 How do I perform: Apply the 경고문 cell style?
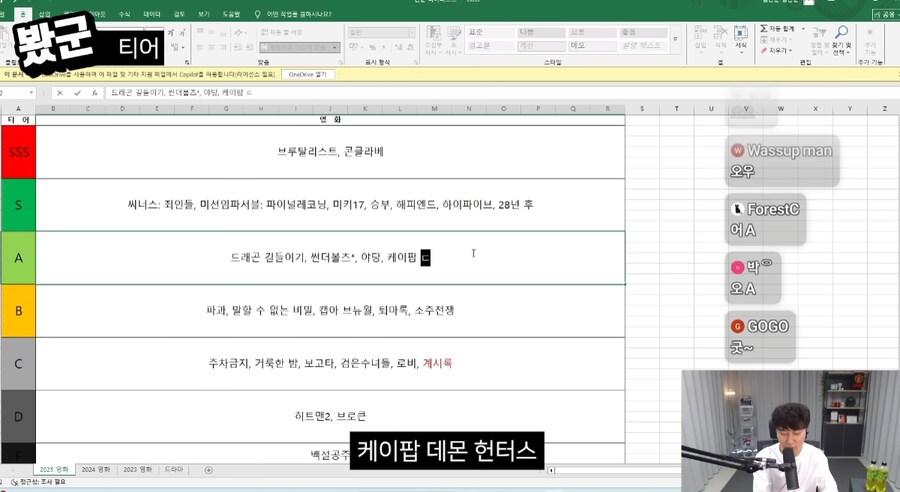490,45
